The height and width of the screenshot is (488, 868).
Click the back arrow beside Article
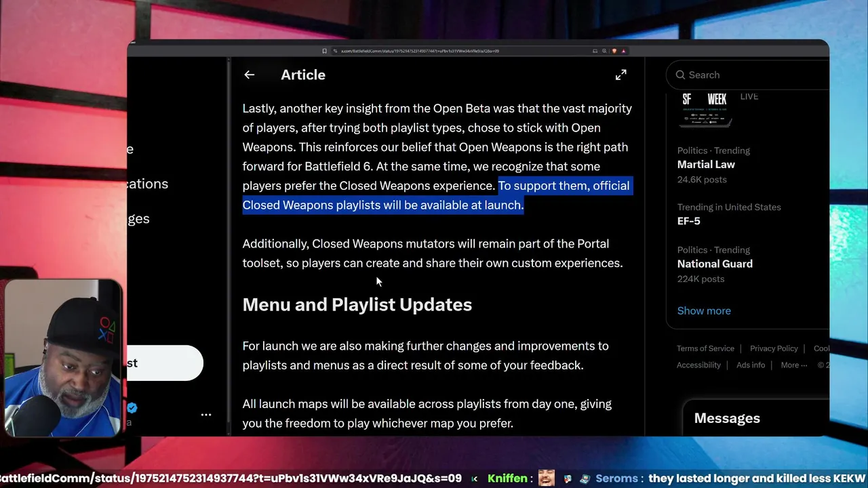[250, 75]
